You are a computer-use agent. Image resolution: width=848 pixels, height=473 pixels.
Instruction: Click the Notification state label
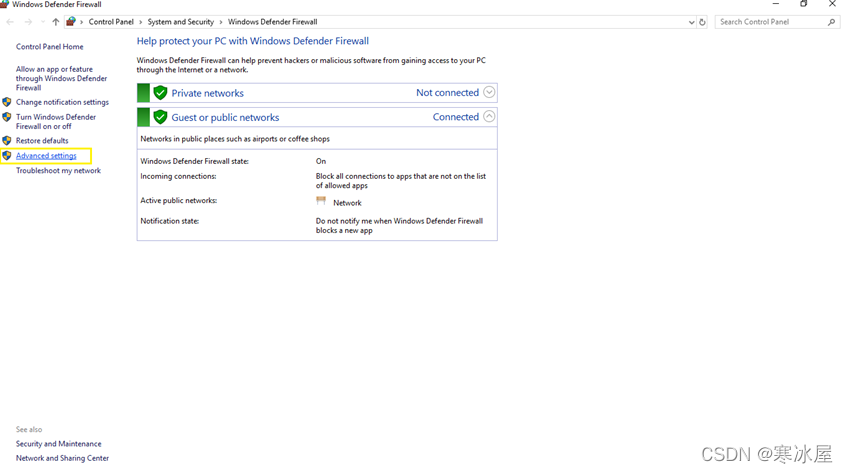(170, 221)
